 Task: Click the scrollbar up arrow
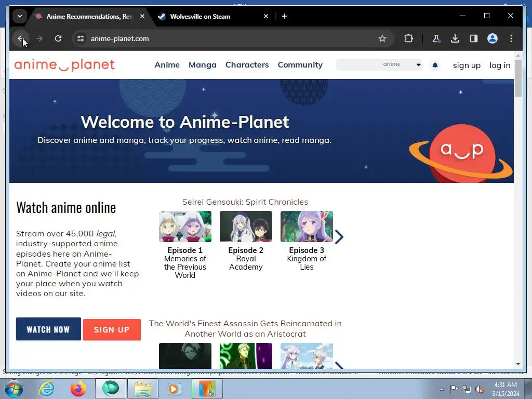(518, 55)
